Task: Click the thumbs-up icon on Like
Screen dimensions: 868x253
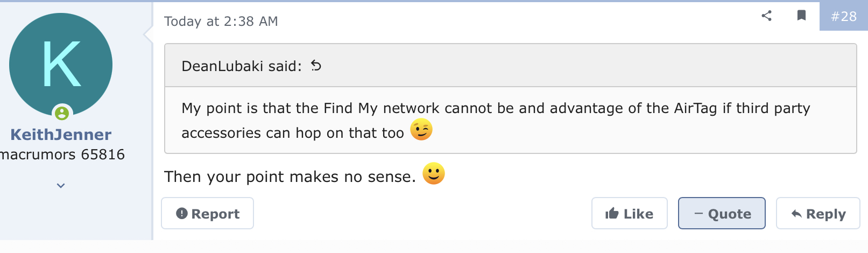Action: click(612, 214)
